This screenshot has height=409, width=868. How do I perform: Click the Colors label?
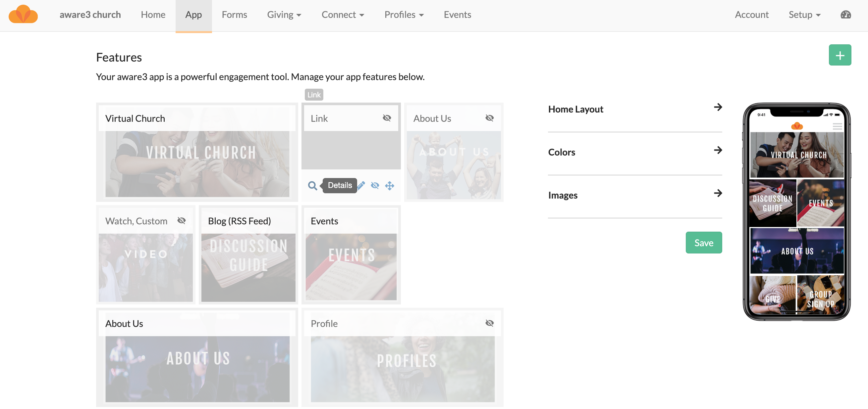pyautogui.click(x=561, y=152)
